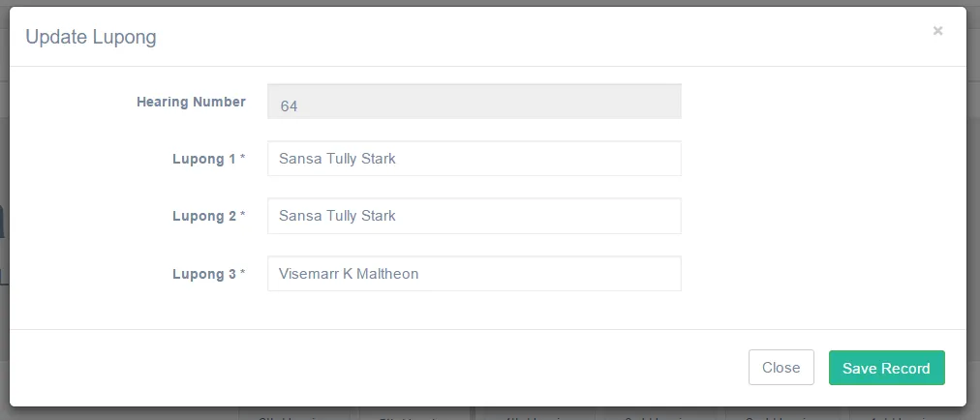Focus the Lupong 2 input field
Image resolution: width=980 pixels, height=420 pixels.
click(x=474, y=216)
